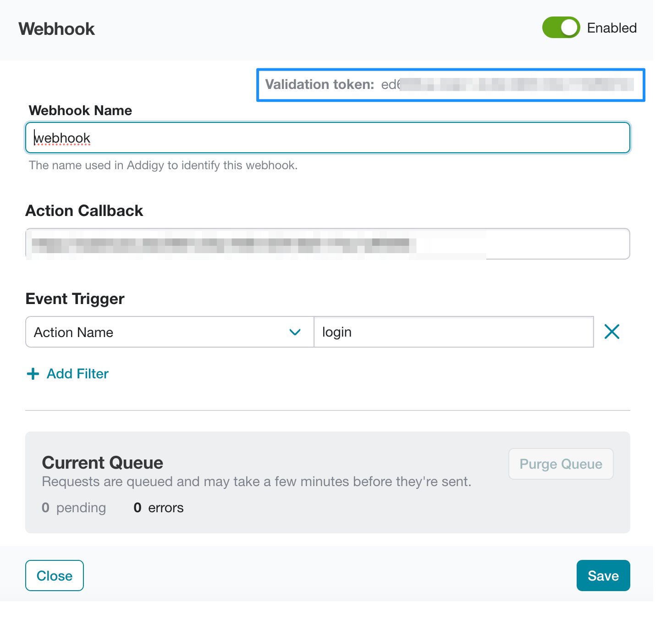Image resolution: width=672 pixels, height=620 pixels.
Task: Click the Save button
Action: tap(603, 576)
